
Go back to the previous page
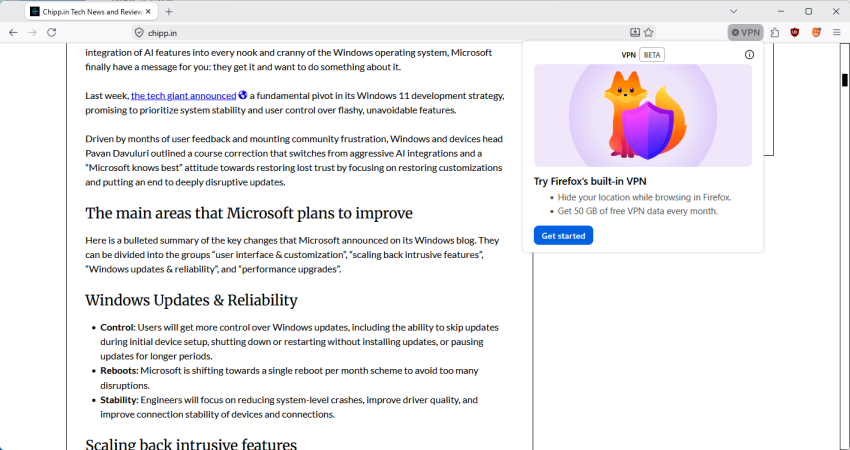[13, 32]
